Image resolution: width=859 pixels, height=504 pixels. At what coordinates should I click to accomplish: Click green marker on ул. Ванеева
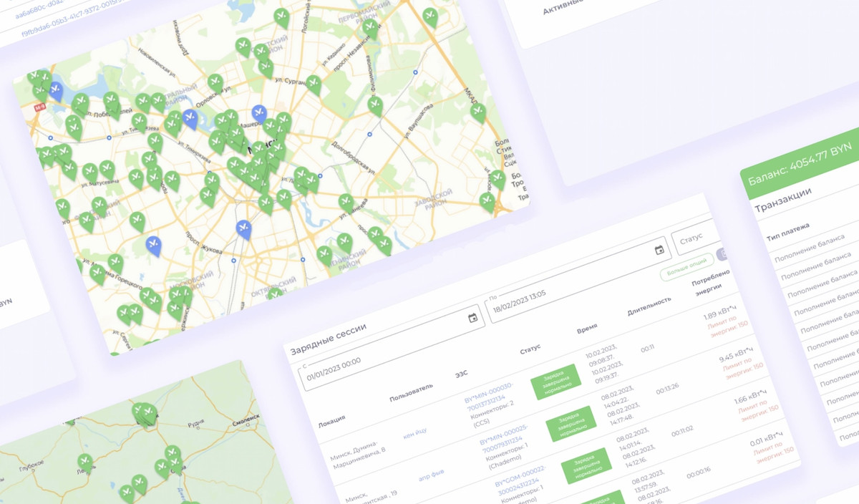pyautogui.click(x=346, y=203)
